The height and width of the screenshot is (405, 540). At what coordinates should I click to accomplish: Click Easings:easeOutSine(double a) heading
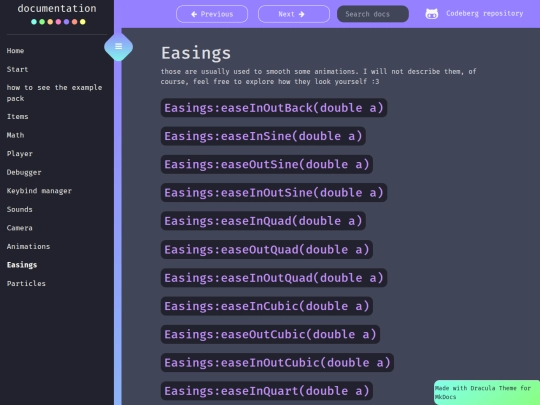(267, 164)
